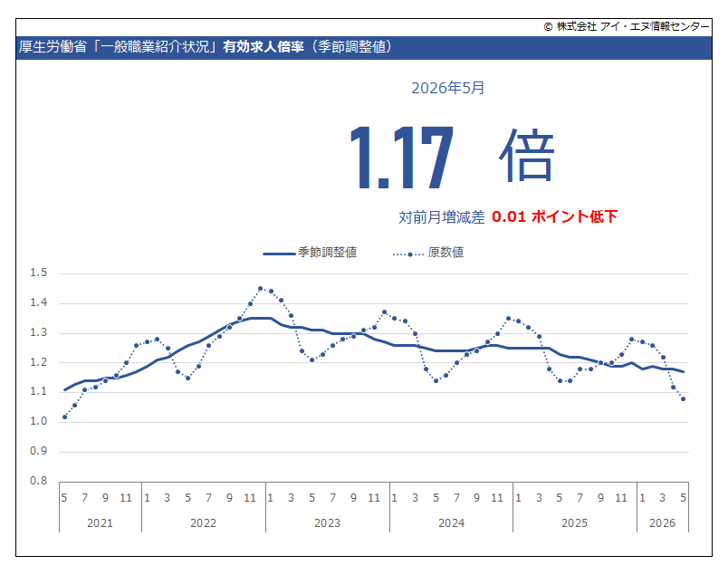728x575 pixels.
Task: Click the highest dotted peak in late 2022
Action: click(x=261, y=289)
